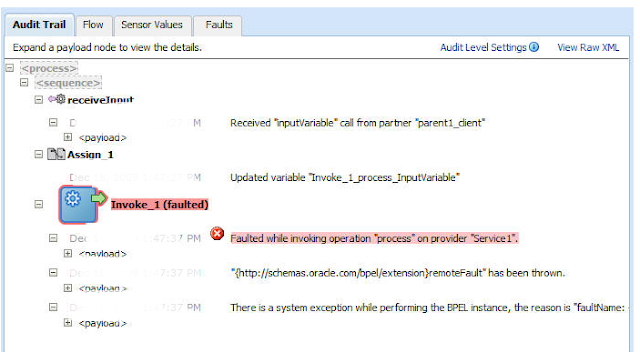
Task: Collapse the Invoke_1 (faulted) node
Action: pyautogui.click(x=38, y=204)
